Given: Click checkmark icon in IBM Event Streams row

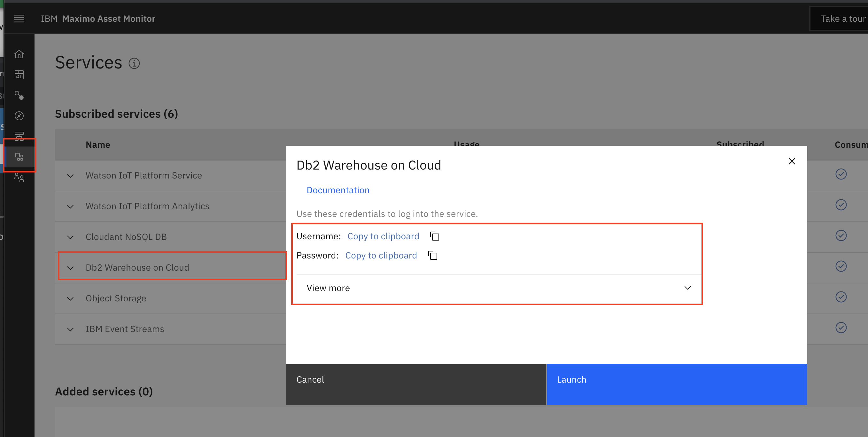Looking at the screenshot, I should pyautogui.click(x=841, y=327).
